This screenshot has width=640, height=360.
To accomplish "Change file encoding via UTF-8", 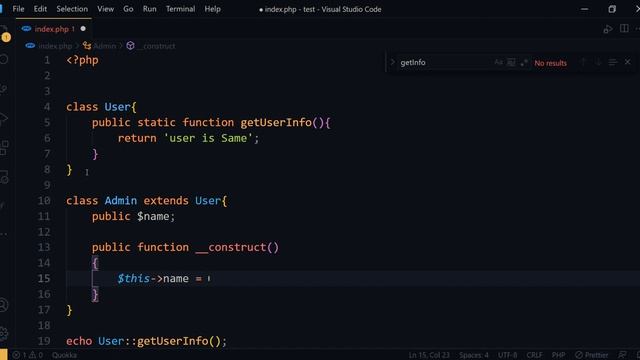I will [507, 355].
